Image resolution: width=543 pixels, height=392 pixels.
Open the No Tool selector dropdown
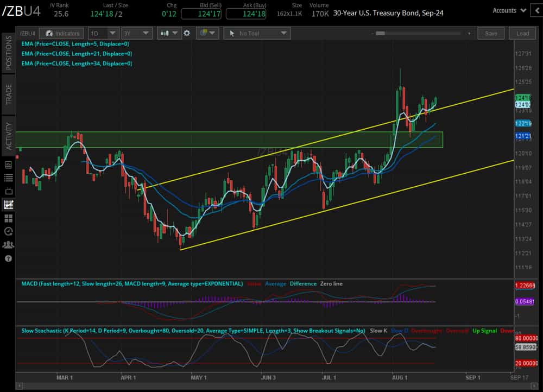pos(256,33)
